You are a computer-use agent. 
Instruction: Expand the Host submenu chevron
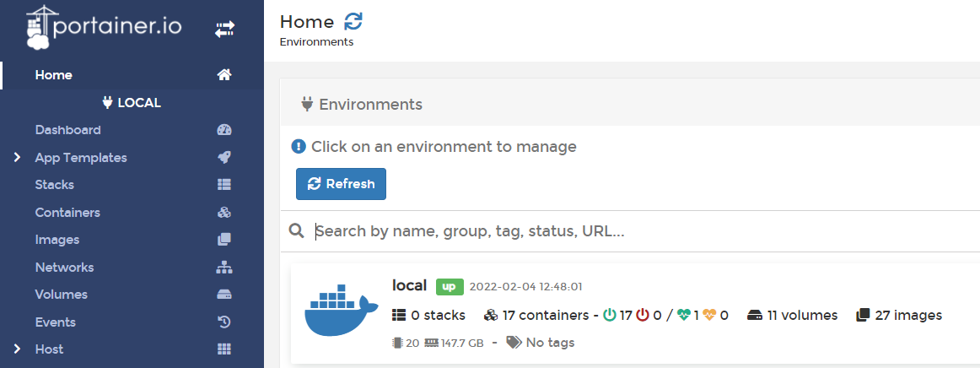tap(17, 349)
